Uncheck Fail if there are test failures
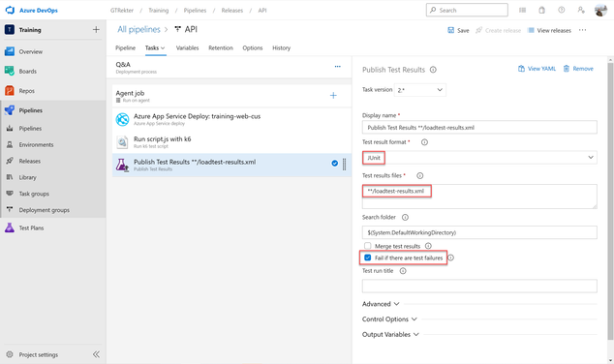Screen dimensions: 614x364 tap(367, 258)
